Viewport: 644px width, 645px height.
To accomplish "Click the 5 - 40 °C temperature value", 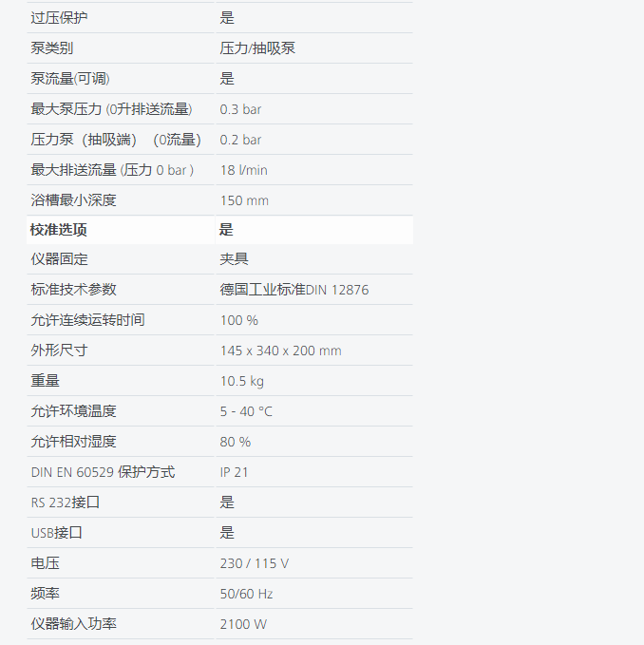I will (x=246, y=411).
